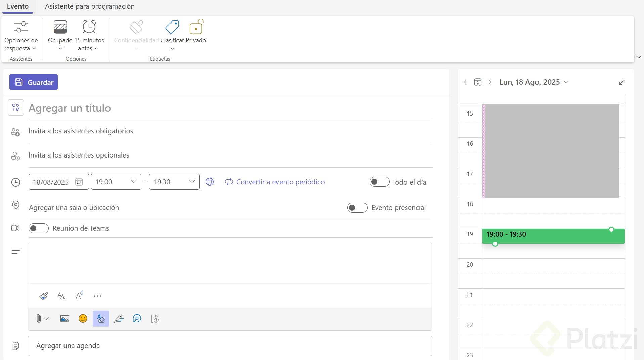Open Opciones de respuesta settings
The width and height of the screenshot is (644, 360).
coord(21,36)
